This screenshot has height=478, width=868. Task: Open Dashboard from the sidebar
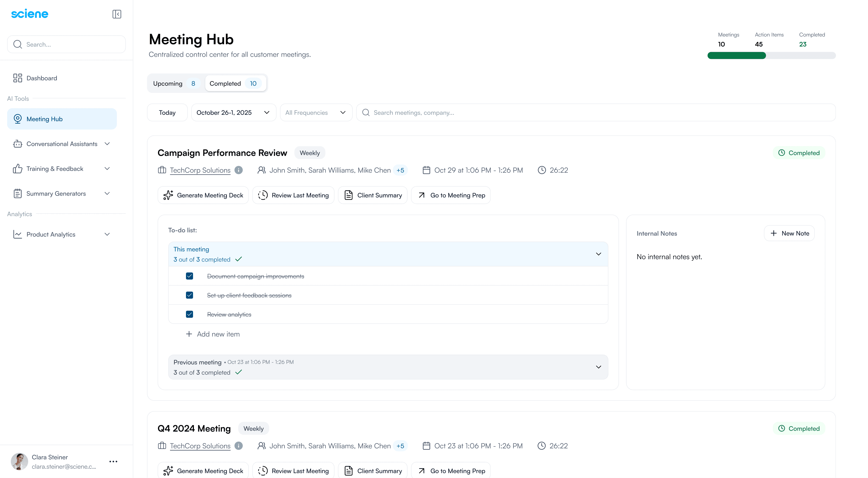[x=41, y=78]
